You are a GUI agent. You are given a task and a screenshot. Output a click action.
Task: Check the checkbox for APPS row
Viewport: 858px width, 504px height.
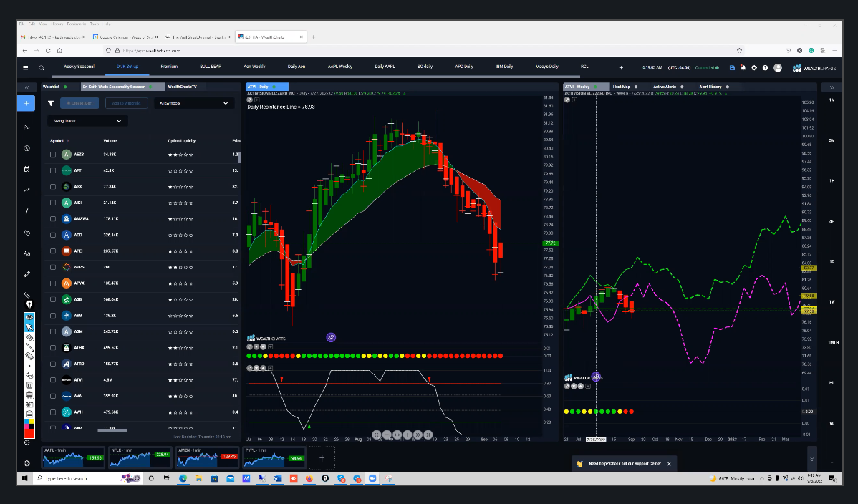[x=53, y=268]
